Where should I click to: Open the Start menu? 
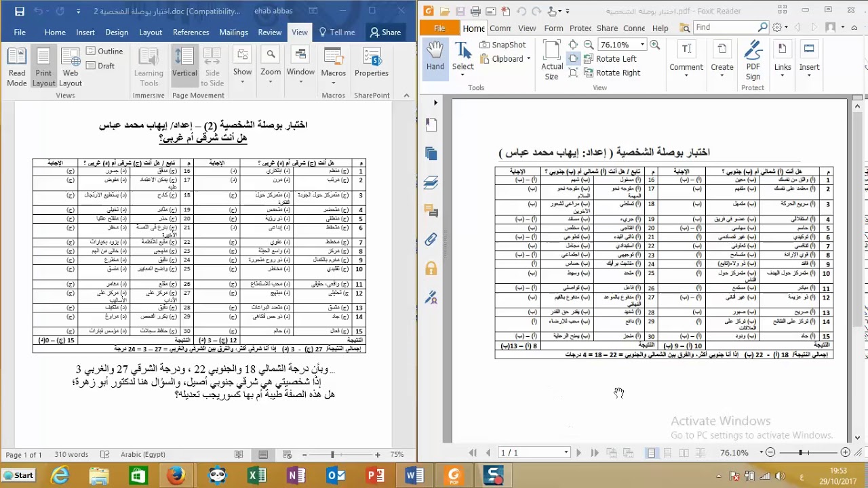click(18, 475)
